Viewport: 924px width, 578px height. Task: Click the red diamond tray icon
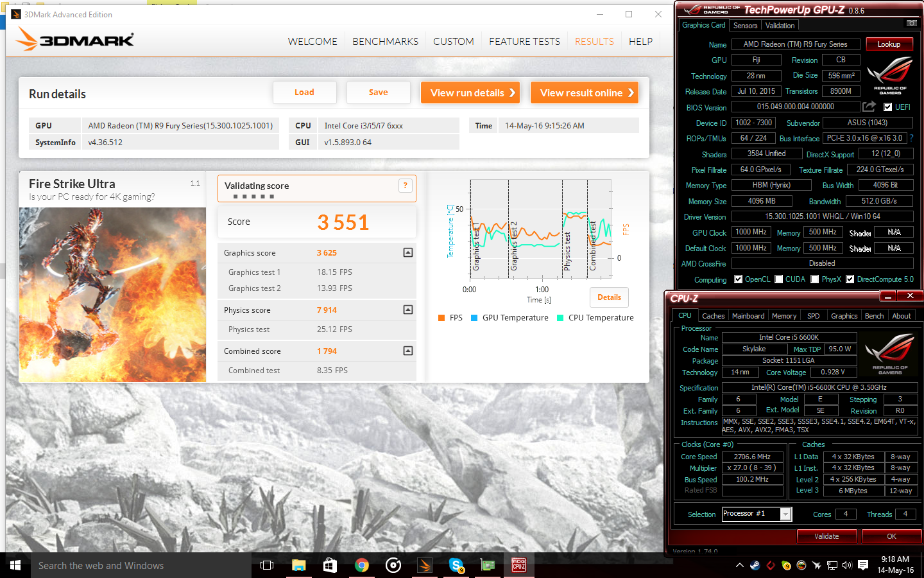[x=770, y=565]
